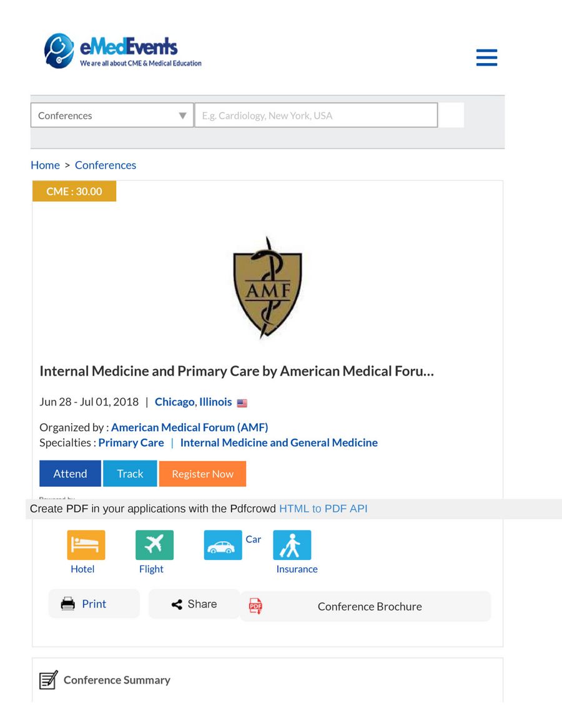The width and height of the screenshot is (562, 728).
Task: Open the Conferences breadcrumb link
Action: [x=105, y=165]
